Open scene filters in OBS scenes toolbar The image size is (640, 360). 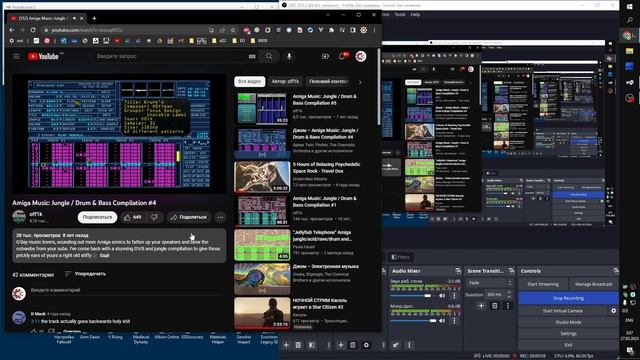pyautogui.click(x=311, y=345)
